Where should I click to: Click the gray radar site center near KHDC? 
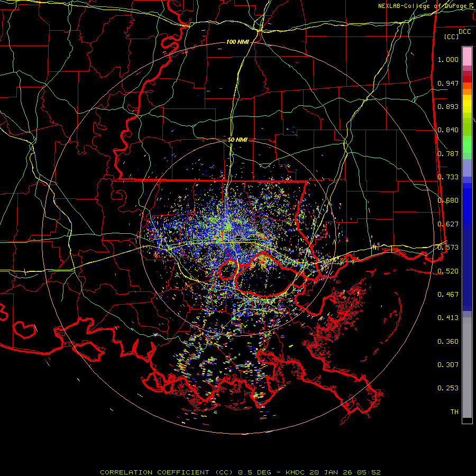[237, 236]
